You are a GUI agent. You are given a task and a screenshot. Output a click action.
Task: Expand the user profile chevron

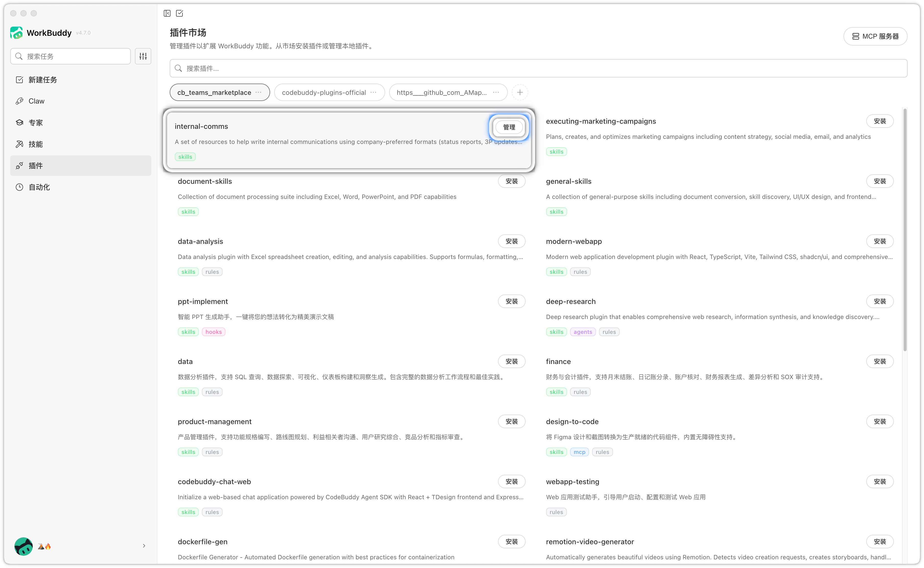[x=144, y=546]
